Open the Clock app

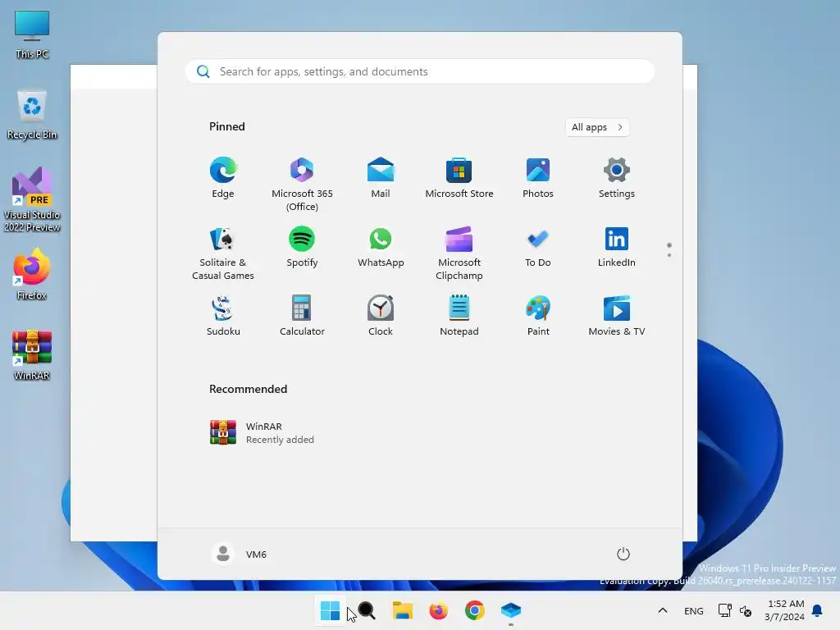click(381, 316)
